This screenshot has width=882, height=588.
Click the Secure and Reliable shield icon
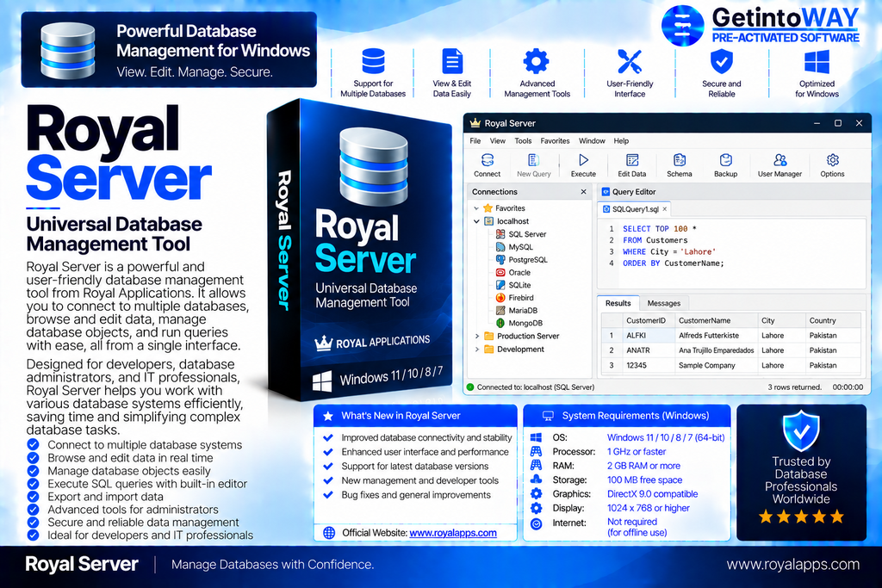[722, 61]
